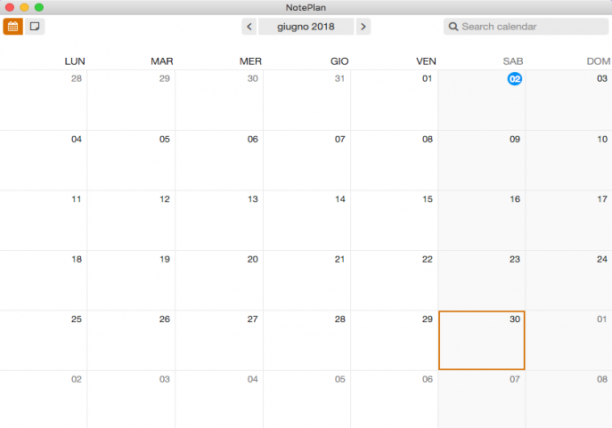Select the highlighted day 30 cell

tap(482, 340)
